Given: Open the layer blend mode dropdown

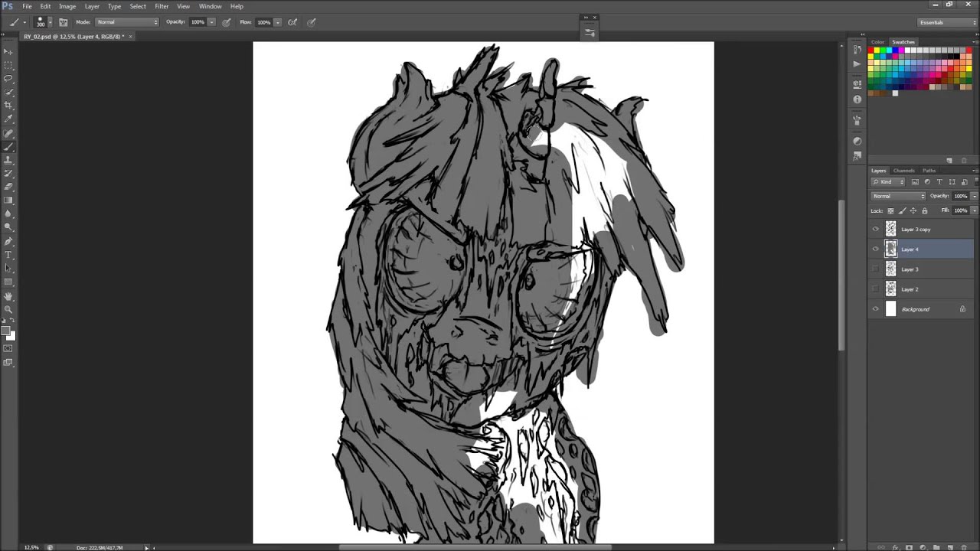Looking at the screenshot, I should tap(899, 196).
